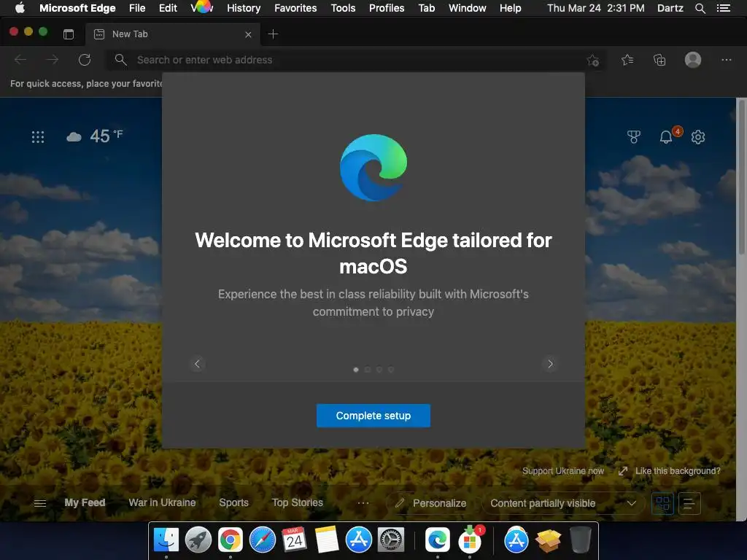Image resolution: width=747 pixels, height=560 pixels.
Task: Open the vertical tabs icon
Action: (x=69, y=34)
